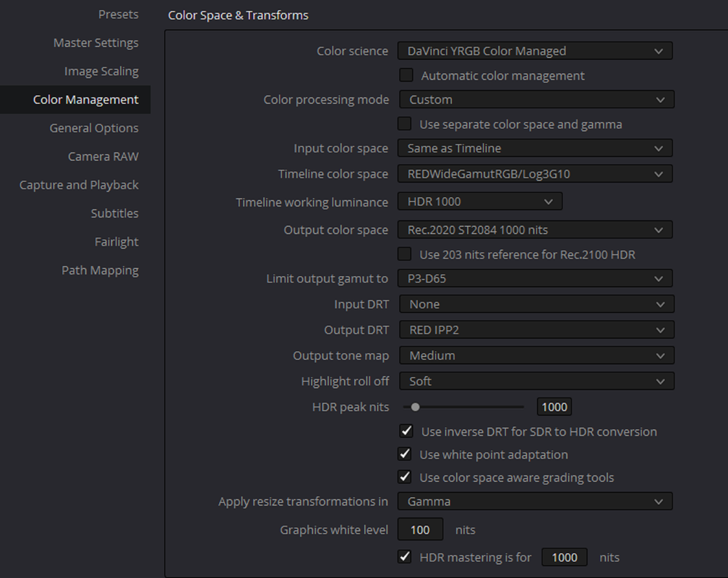The height and width of the screenshot is (578, 728).
Task: Open Path Mapping section
Action: point(100,270)
